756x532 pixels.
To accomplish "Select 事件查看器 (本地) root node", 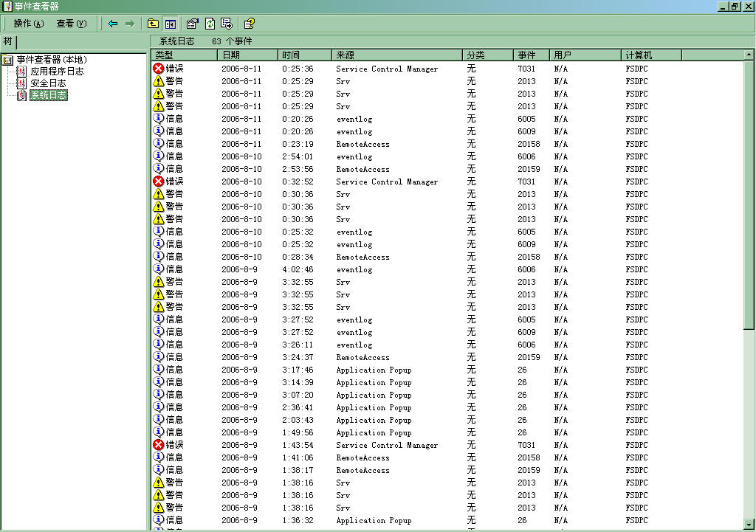I will coord(51,60).
